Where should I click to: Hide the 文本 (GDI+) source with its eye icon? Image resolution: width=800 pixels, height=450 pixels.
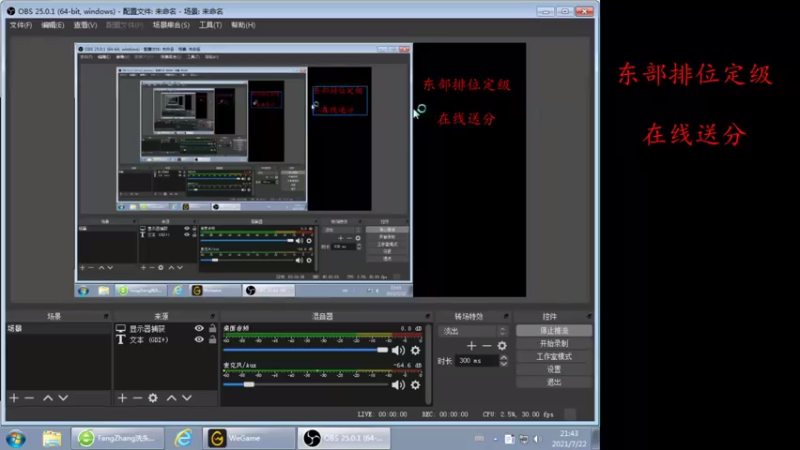point(199,339)
